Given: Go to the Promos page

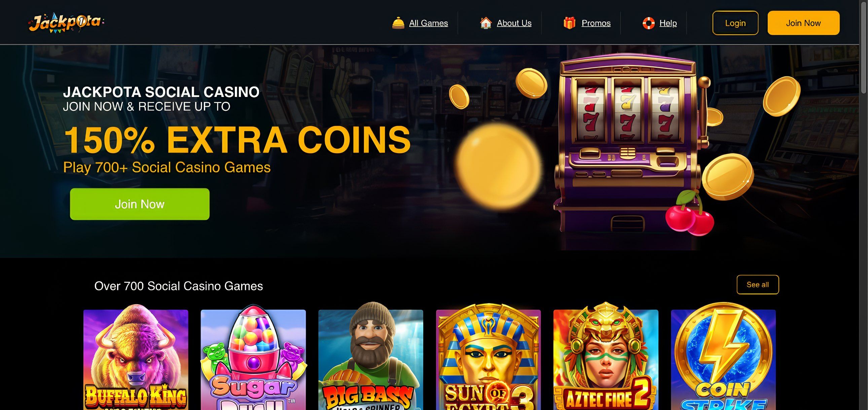Looking at the screenshot, I should click(596, 23).
